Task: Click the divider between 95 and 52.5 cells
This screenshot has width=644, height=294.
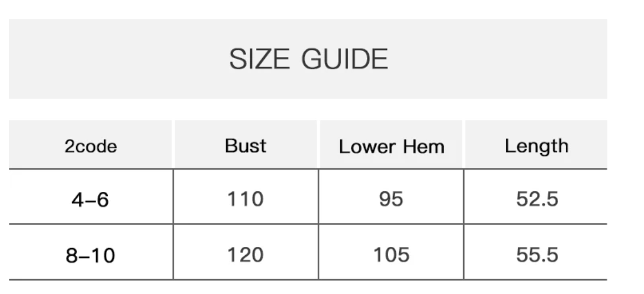Action: pyautogui.click(x=464, y=196)
